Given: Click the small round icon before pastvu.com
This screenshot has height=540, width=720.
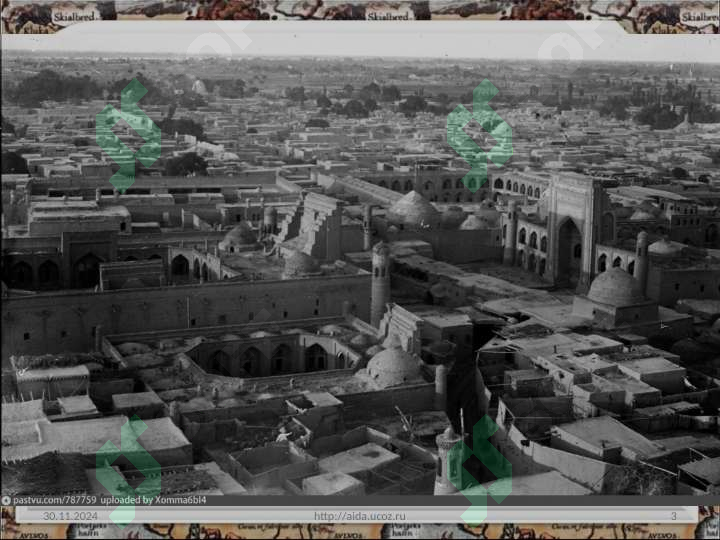Looking at the screenshot, I should point(6,501).
